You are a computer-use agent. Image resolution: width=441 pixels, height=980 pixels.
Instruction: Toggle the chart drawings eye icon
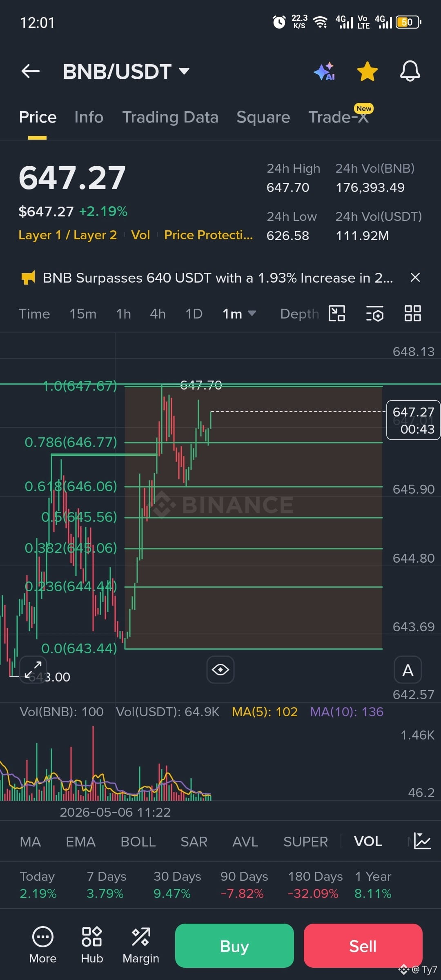click(220, 670)
